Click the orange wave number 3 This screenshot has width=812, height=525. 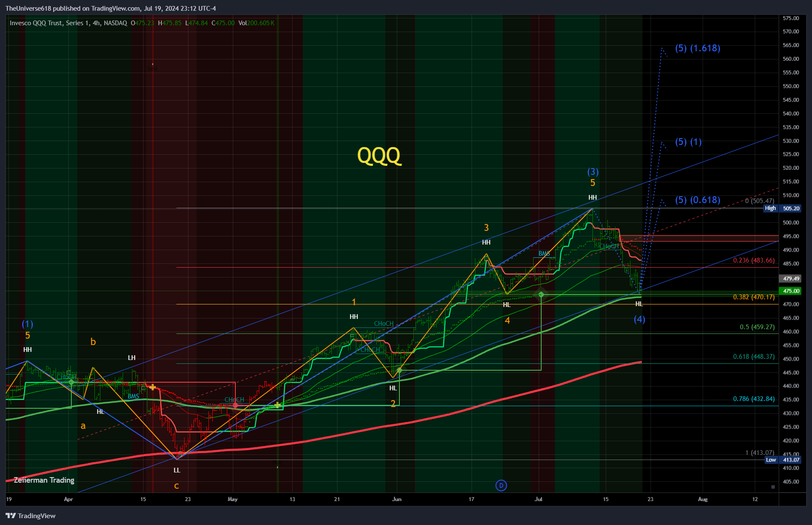(x=486, y=228)
